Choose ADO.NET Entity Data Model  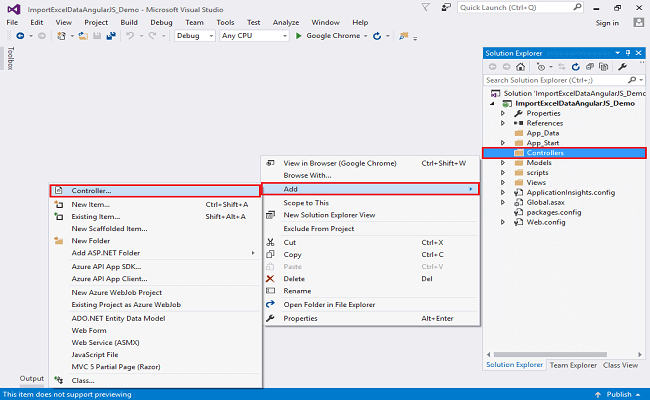click(x=155, y=318)
